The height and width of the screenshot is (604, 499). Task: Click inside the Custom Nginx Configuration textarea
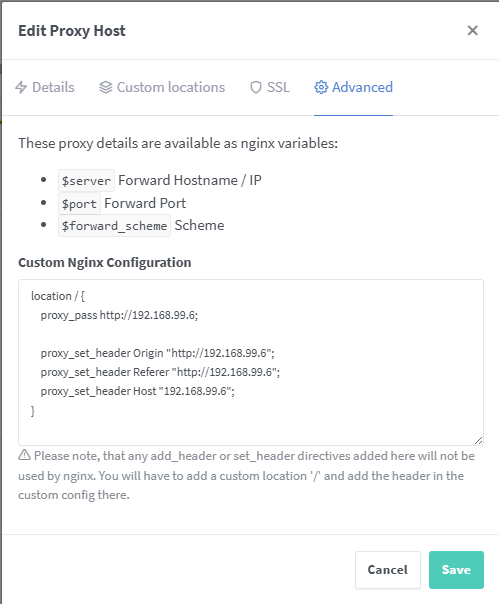(x=251, y=362)
